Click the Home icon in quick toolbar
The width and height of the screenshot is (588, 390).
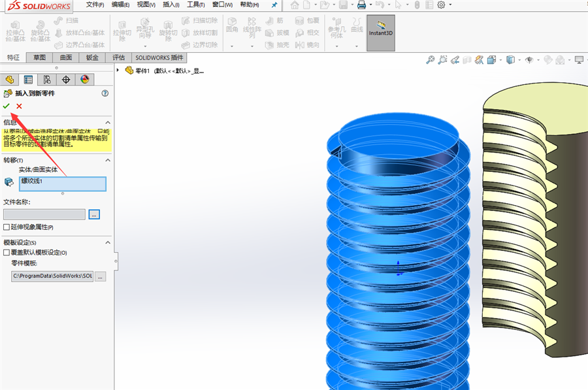(x=295, y=5)
